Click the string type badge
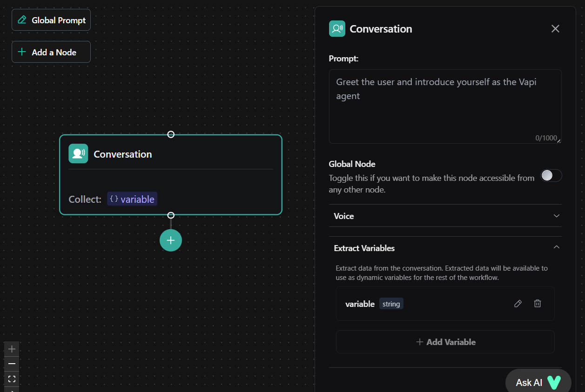Viewport: 585px width, 392px height. coord(391,304)
